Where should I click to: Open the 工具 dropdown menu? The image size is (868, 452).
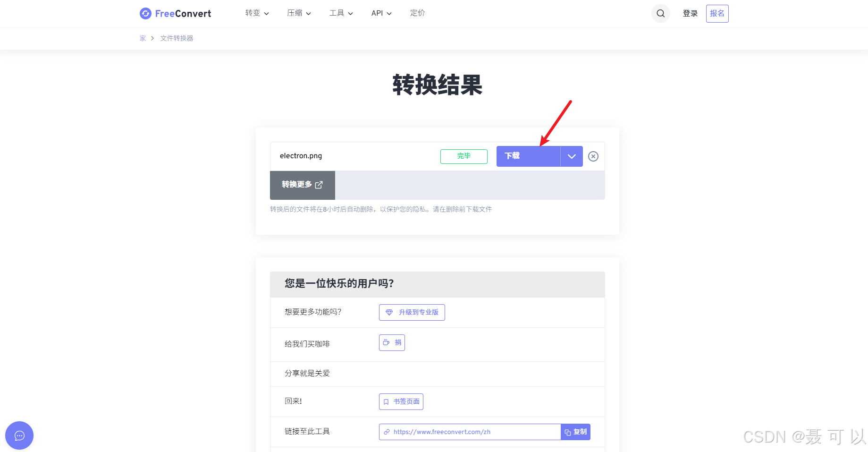click(340, 13)
